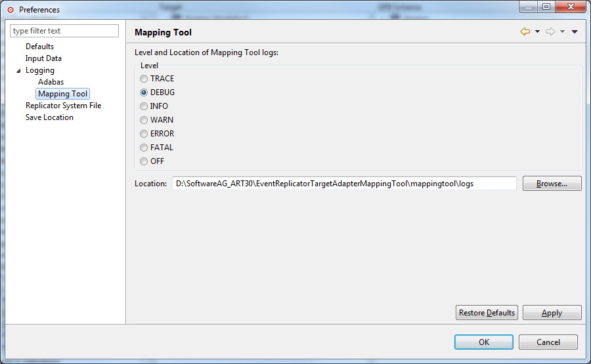591x364 pixels.
Task: Open the forward history dropdown arrow
Action: click(x=562, y=31)
